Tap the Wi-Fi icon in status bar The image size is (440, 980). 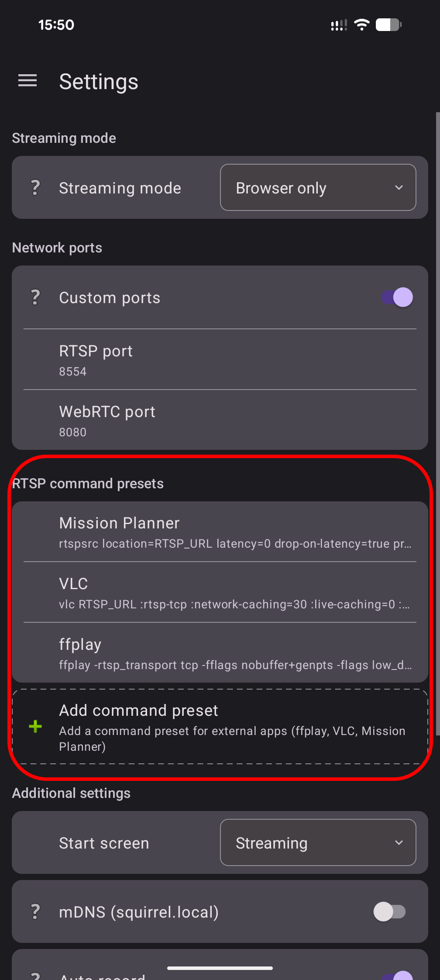[x=361, y=24]
